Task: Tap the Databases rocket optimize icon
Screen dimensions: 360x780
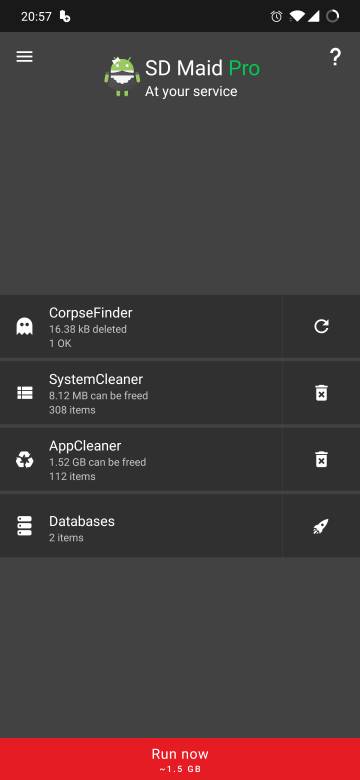Action: click(x=321, y=526)
